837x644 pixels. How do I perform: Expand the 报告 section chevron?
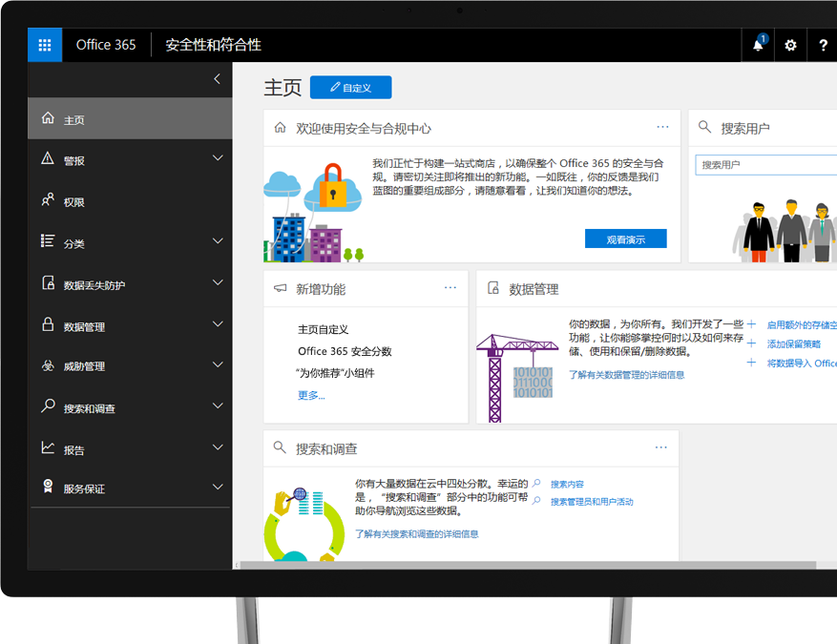(x=218, y=447)
